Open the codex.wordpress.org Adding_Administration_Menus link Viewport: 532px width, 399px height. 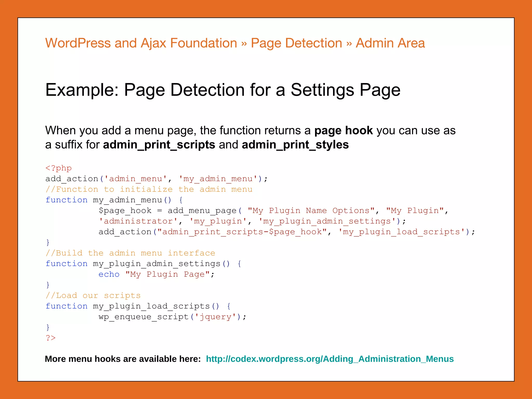pyautogui.click(x=330, y=359)
